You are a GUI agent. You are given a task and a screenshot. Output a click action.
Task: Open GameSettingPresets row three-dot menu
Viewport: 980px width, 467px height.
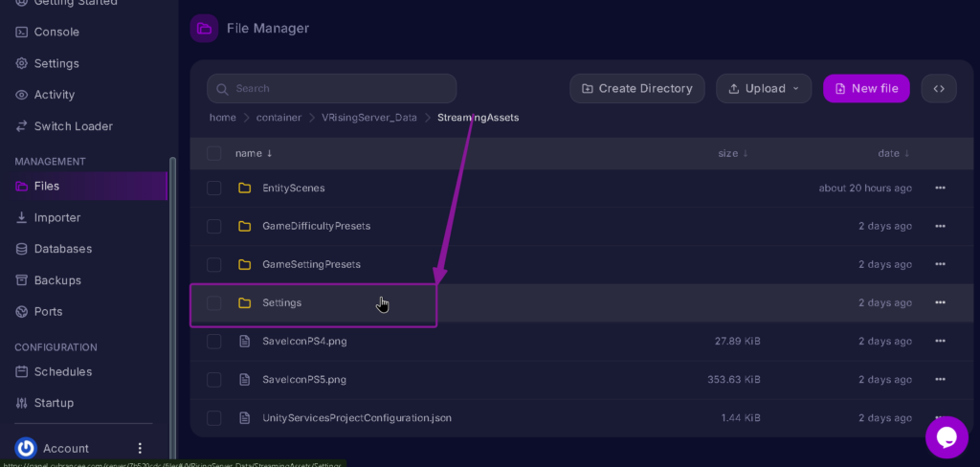pos(940,264)
